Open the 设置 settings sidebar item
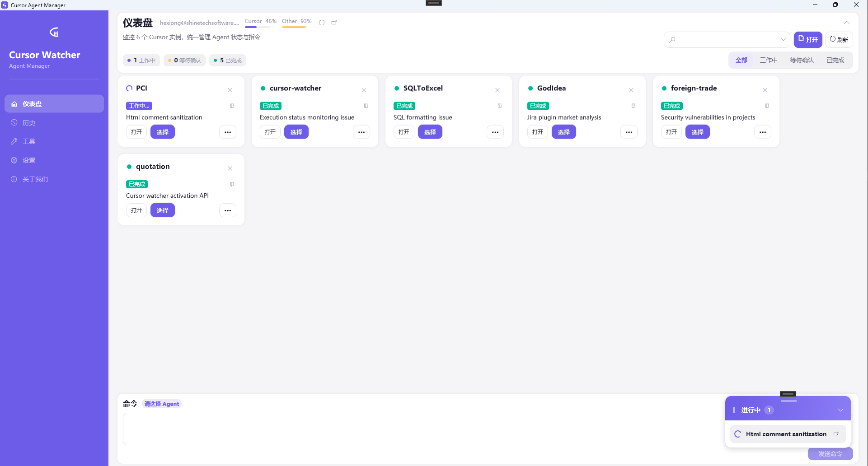868x466 pixels. 54,160
